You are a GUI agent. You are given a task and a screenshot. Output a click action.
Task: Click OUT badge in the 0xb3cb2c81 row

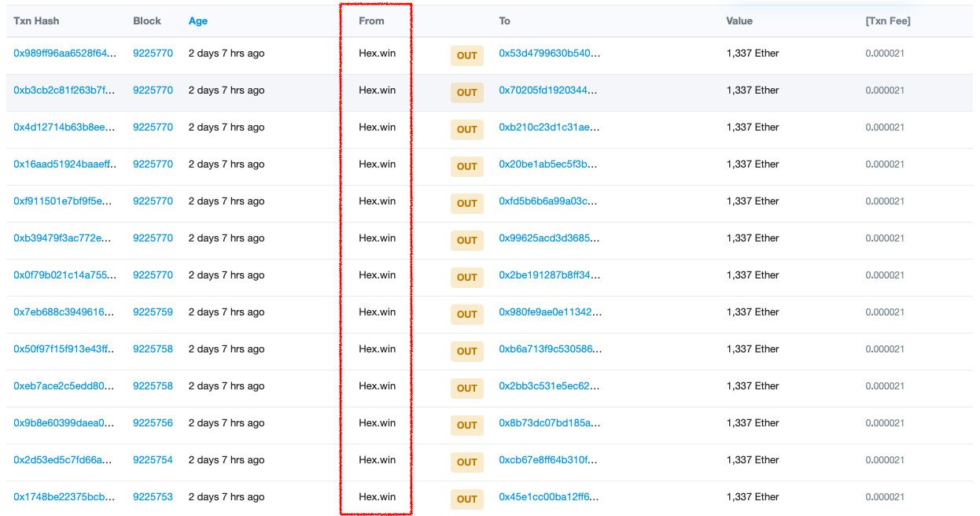(467, 93)
